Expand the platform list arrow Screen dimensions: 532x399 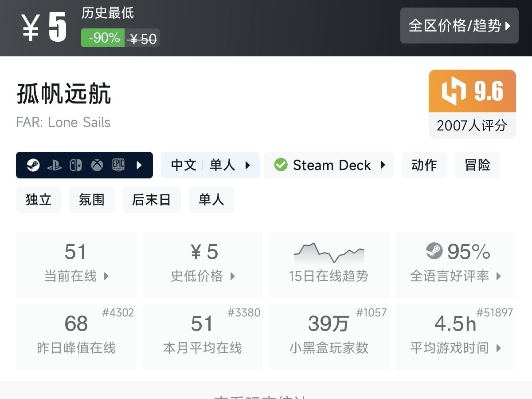click(140, 165)
